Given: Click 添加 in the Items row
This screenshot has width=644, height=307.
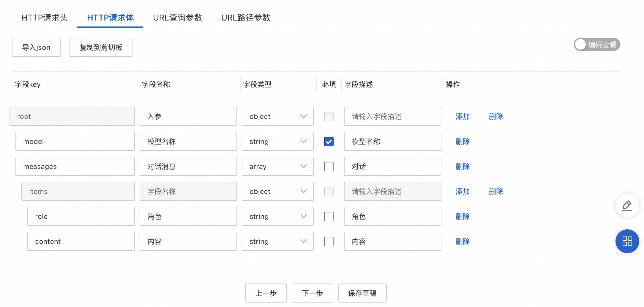Looking at the screenshot, I should [463, 192].
